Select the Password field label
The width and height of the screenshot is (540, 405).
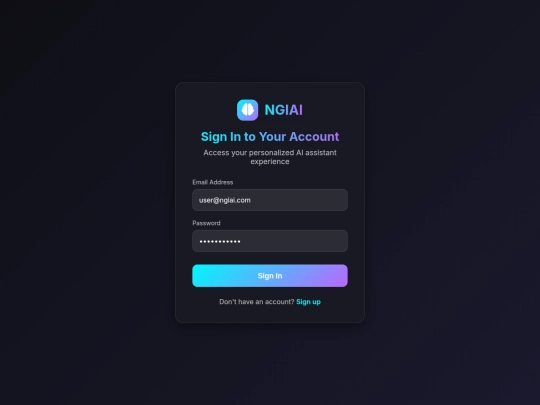click(x=206, y=223)
